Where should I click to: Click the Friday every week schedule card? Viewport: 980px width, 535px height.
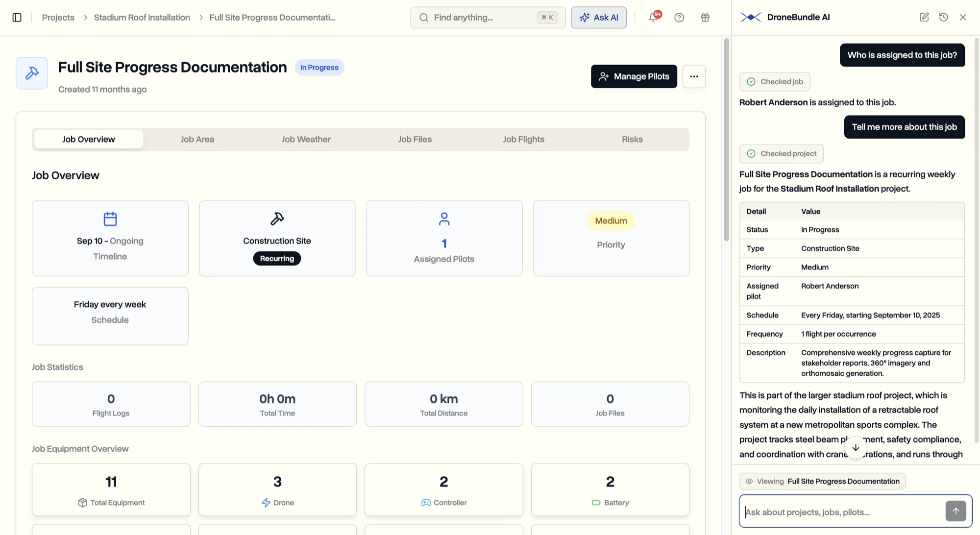[110, 316]
